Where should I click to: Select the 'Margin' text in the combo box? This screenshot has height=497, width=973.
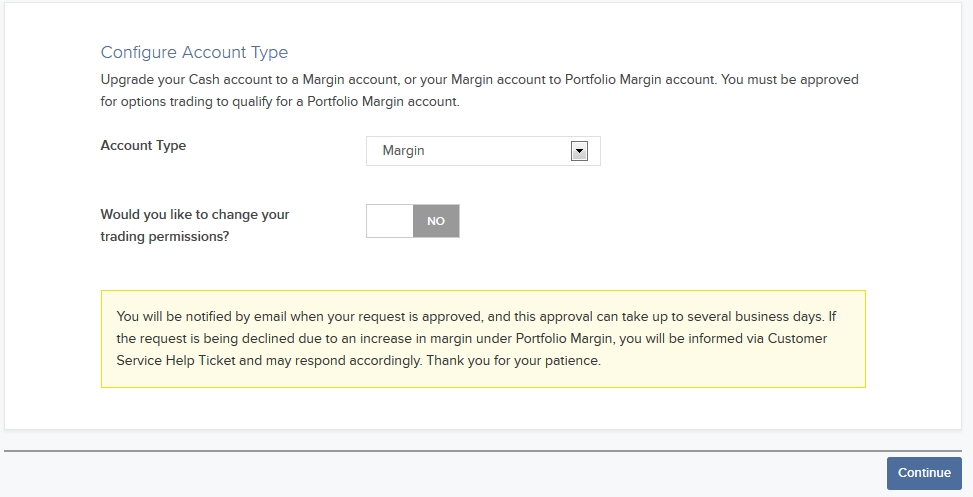tap(404, 151)
